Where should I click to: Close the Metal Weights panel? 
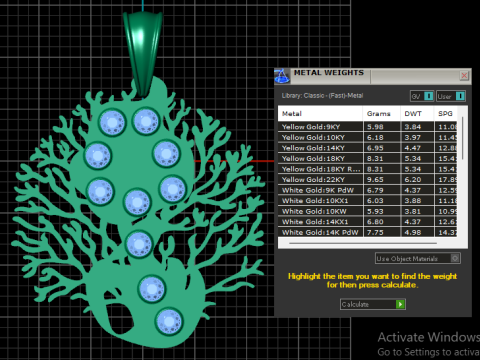(464, 76)
